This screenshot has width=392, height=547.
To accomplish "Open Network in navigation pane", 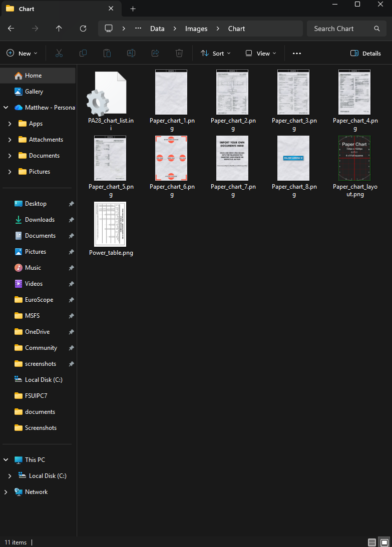I will [38, 492].
